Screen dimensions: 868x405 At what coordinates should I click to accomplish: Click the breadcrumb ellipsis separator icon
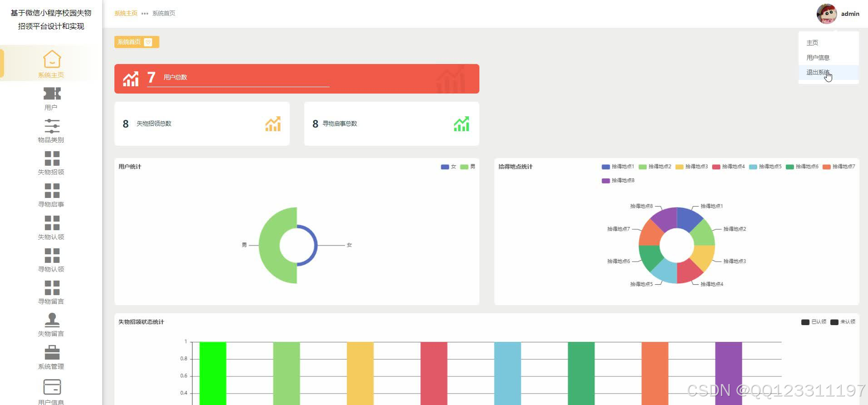tap(145, 14)
